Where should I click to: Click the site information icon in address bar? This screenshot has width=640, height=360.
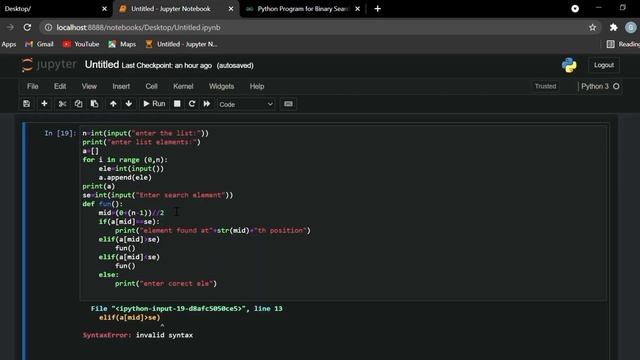48,27
